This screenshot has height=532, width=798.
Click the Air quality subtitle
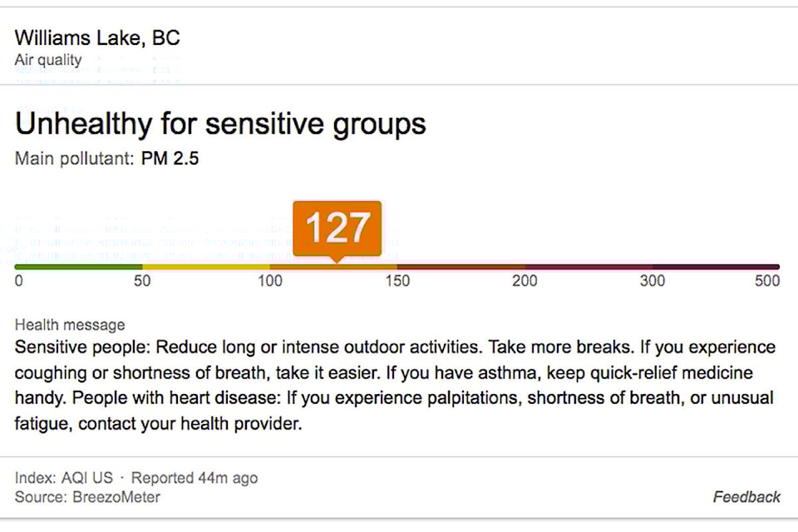point(48,60)
